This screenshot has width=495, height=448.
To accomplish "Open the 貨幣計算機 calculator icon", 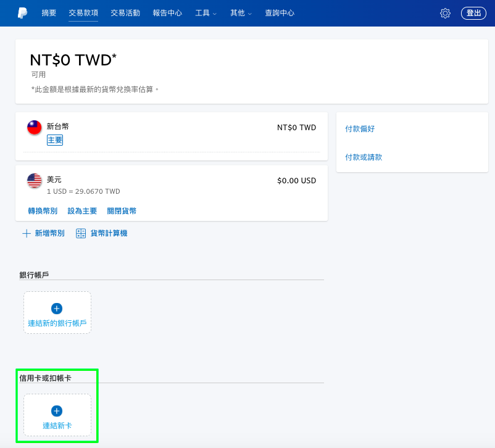I will point(81,233).
